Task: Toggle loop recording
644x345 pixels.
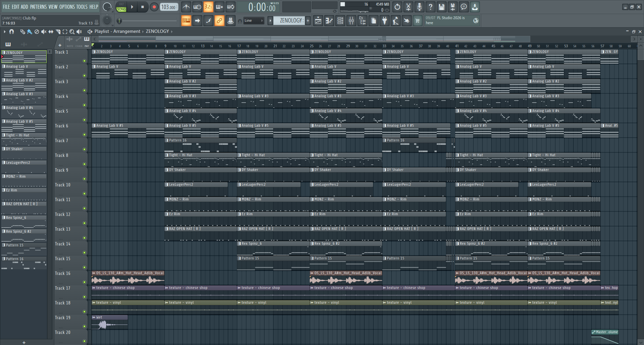Action: pos(231,7)
